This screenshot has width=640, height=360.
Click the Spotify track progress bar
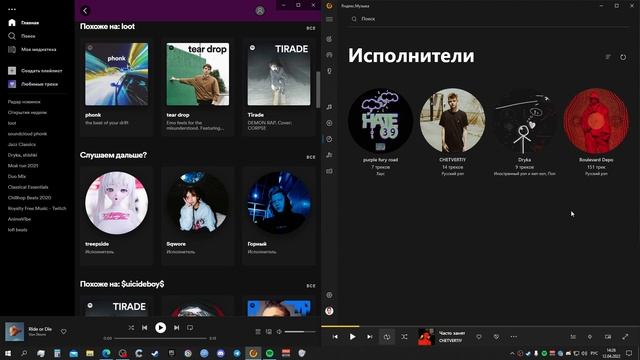tap(160, 338)
